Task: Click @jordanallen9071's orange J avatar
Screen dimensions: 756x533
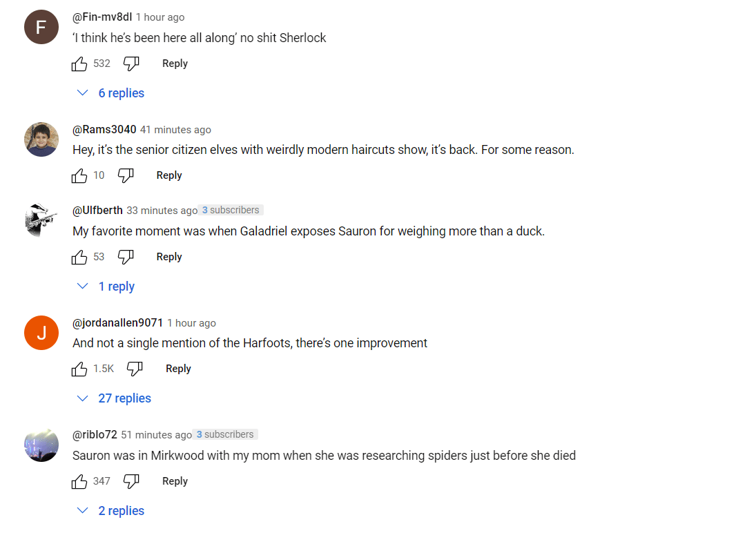Action: 41,333
